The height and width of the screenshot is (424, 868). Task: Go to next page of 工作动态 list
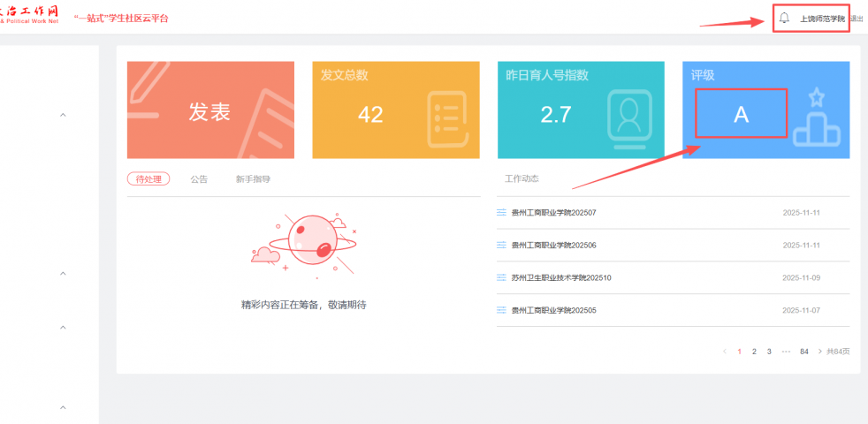click(819, 352)
